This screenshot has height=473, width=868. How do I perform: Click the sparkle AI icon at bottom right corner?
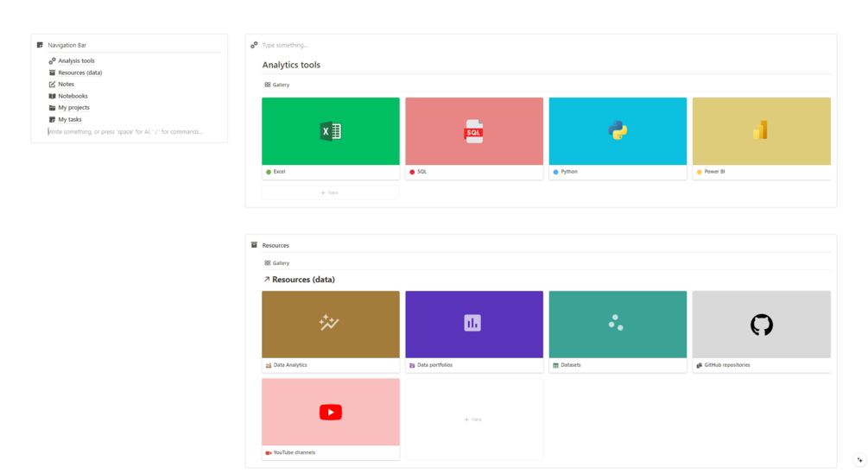pos(859,460)
